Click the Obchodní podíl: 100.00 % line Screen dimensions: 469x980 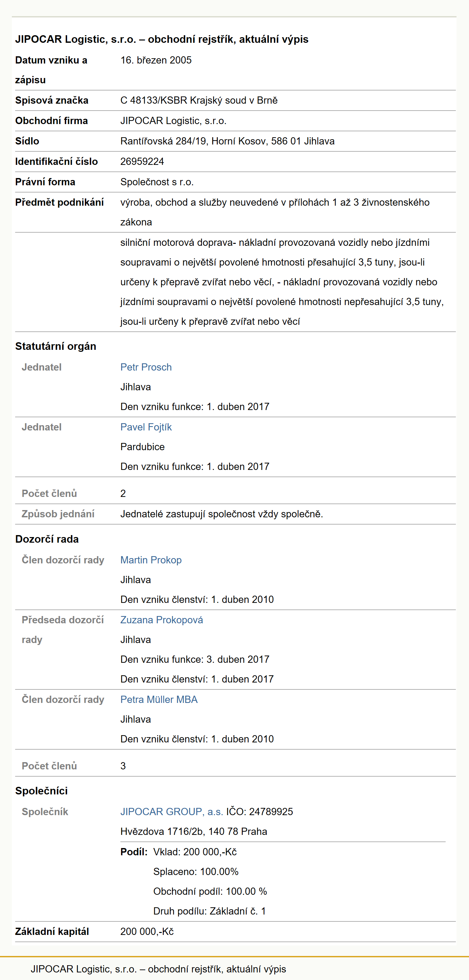click(x=210, y=891)
